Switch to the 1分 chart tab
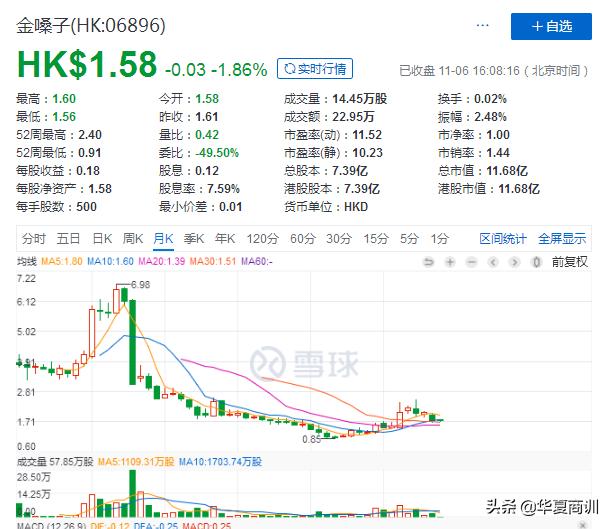This screenshot has height=529, width=613. coord(439,238)
